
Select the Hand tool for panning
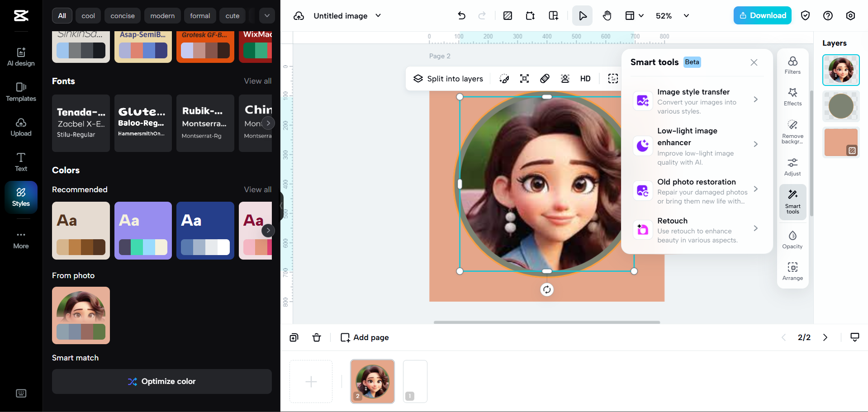pyautogui.click(x=607, y=15)
